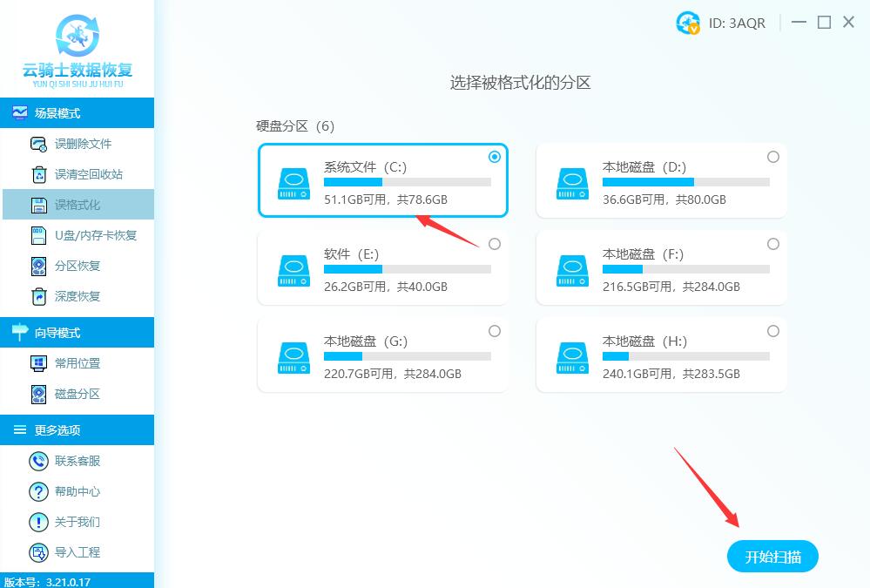
Task: Click the 导入工程 icon
Action: point(39,552)
